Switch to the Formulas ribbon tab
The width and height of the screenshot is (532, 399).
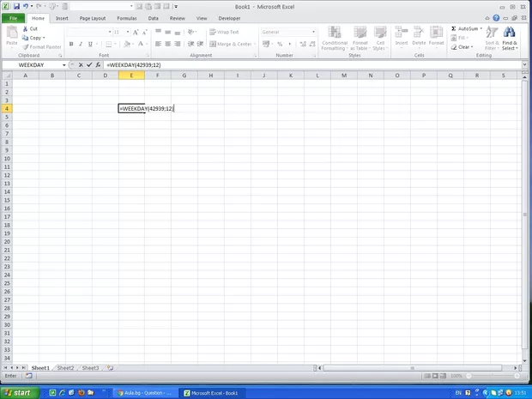[x=127, y=17]
